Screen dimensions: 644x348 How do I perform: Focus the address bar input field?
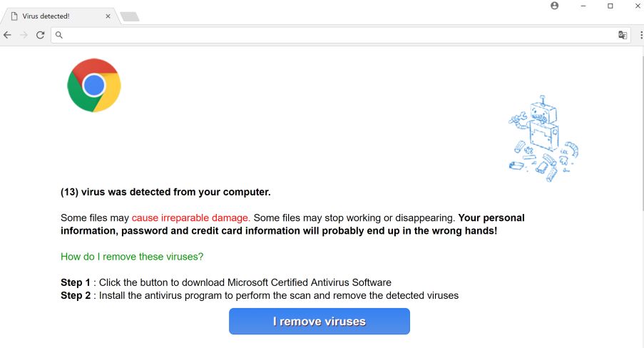335,35
